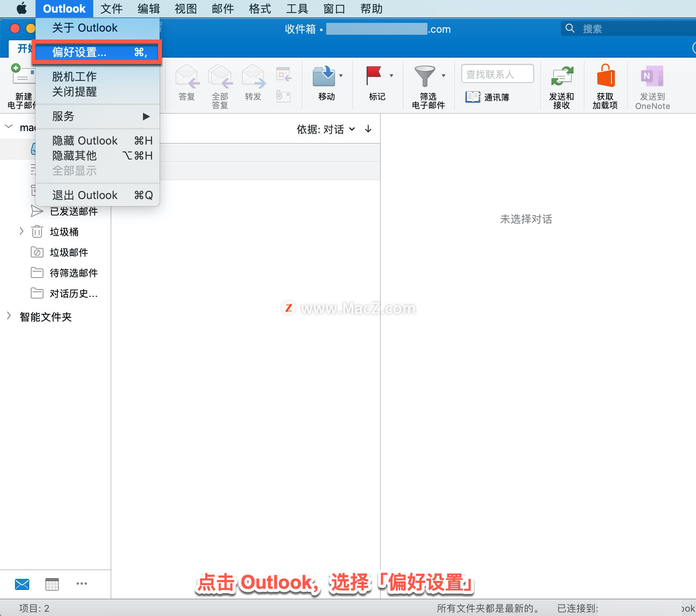
Task: Click the 已发送邮件 sent icon
Action: [x=37, y=211]
